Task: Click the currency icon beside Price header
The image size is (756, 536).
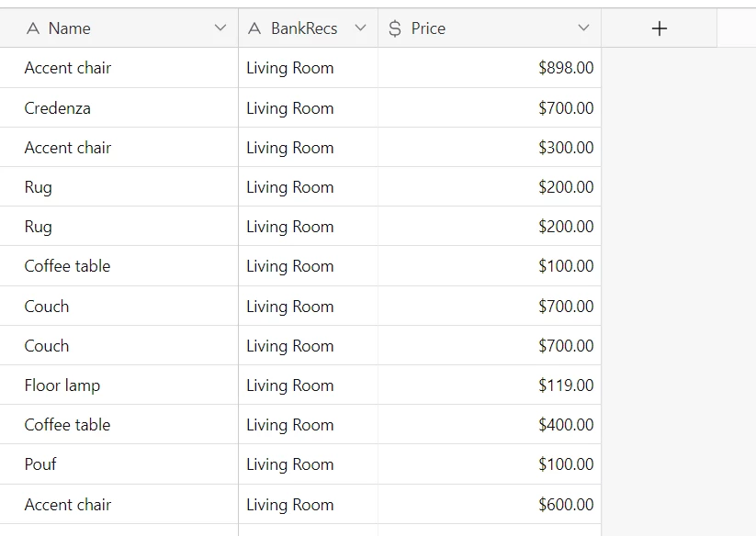Action: (x=395, y=28)
